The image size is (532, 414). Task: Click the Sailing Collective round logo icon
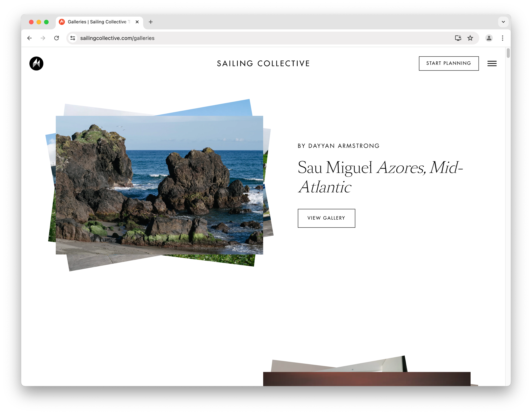pos(36,64)
